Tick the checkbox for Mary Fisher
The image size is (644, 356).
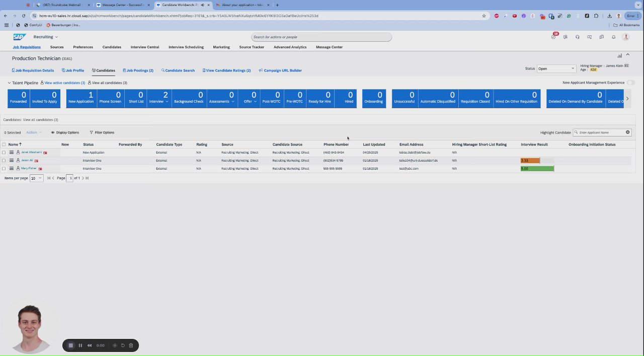4,168
